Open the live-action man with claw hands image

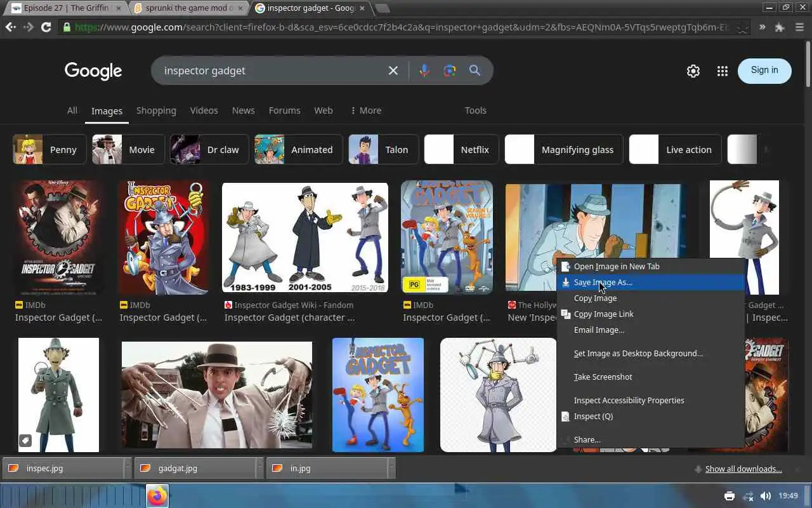217,395
